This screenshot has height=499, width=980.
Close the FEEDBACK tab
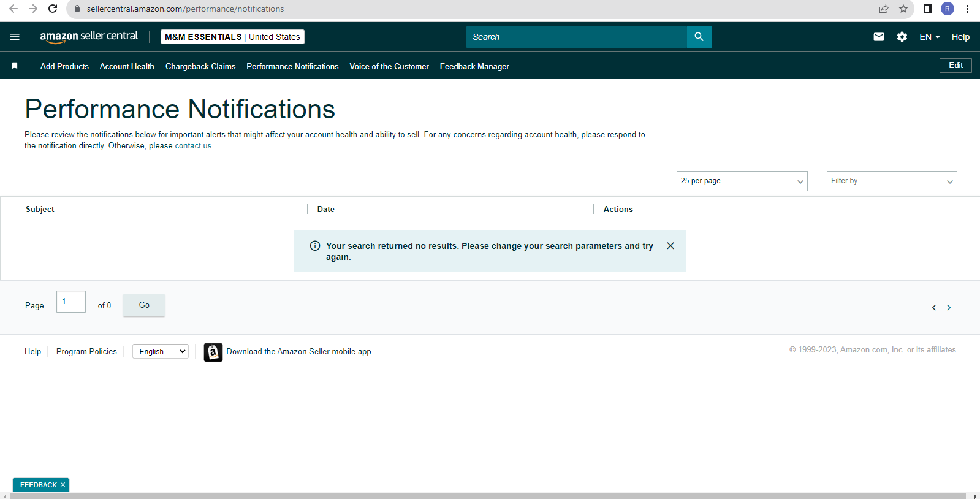[63, 485]
